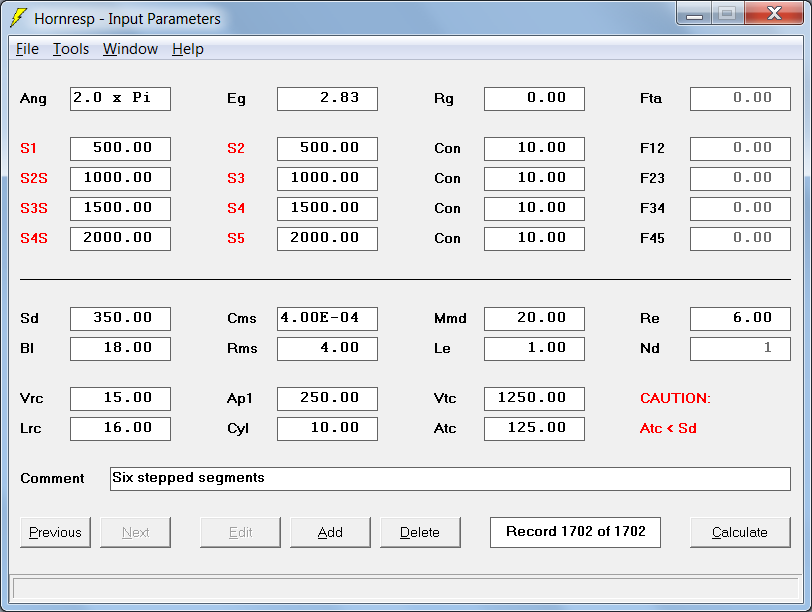Click the red CAUTION: warning text
This screenshot has height=612, width=812.
tap(675, 398)
